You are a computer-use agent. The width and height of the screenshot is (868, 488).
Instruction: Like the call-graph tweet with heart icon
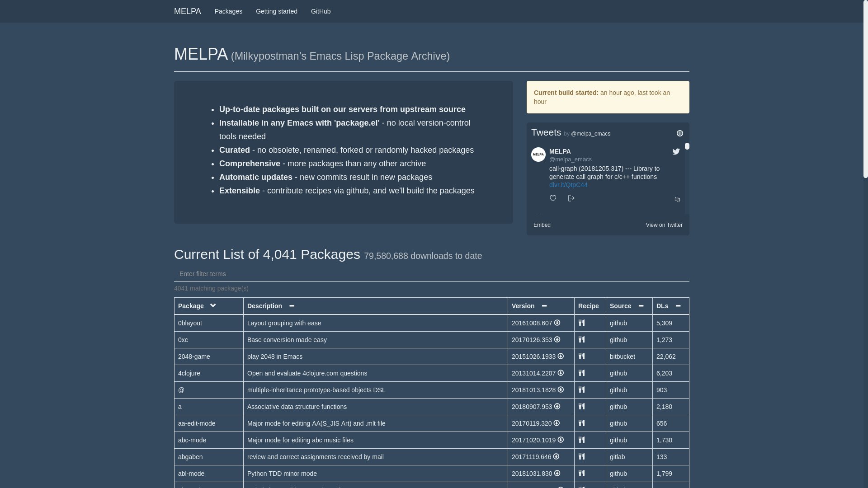point(553,198)
